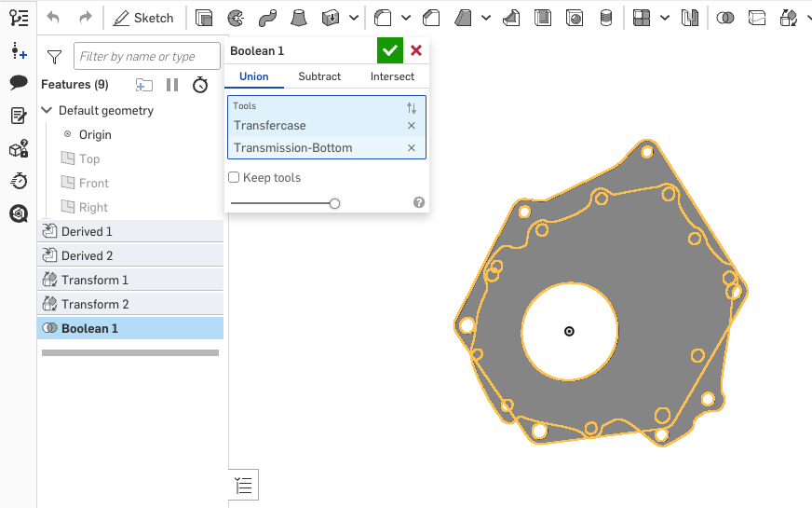
Task: Select the Derived 2 feature
Action: 130,255
